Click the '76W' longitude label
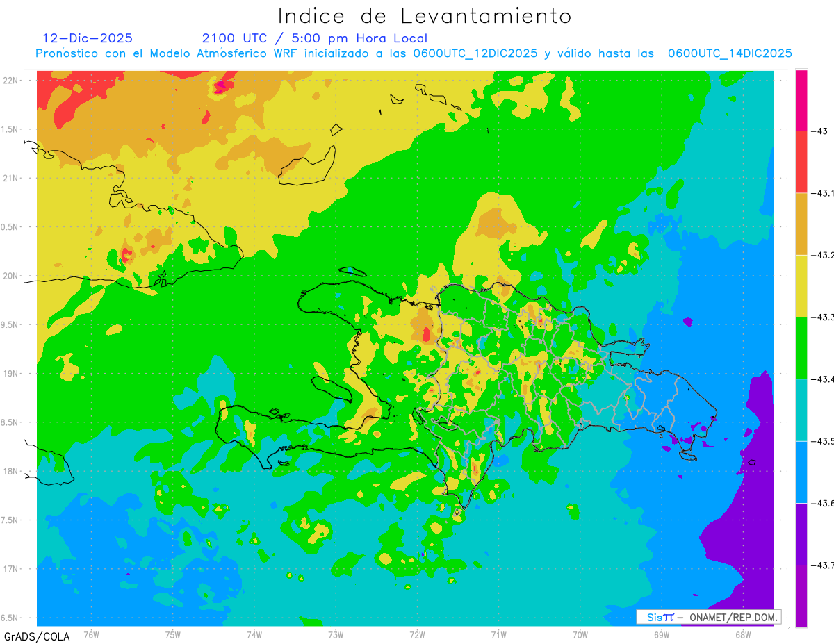 91,634
